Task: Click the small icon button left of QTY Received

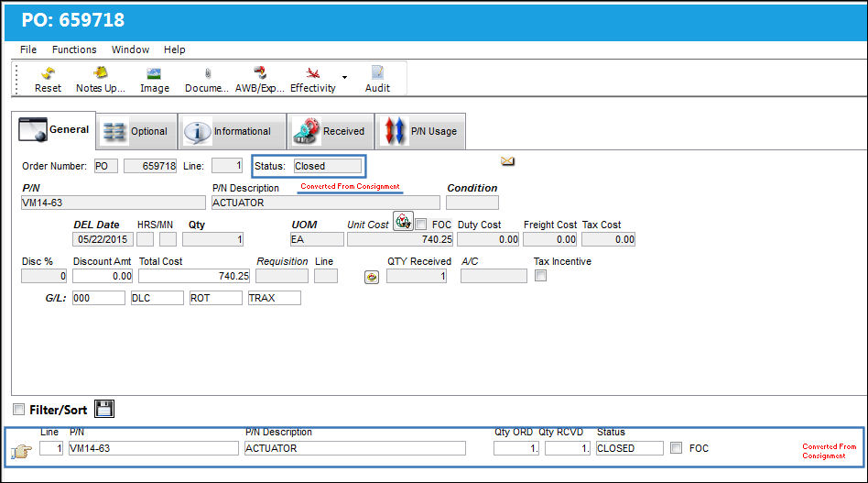Action: click(372, 277)
